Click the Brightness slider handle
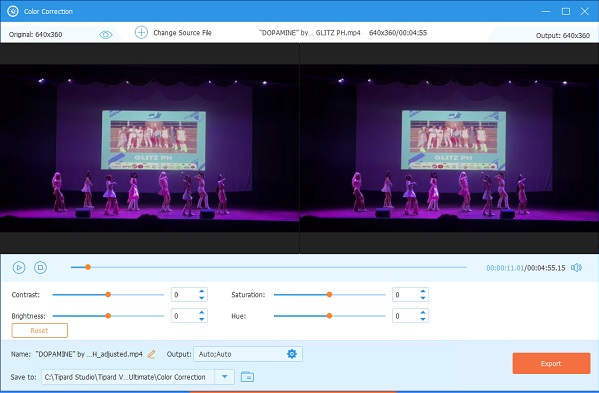 coord(108,316)
